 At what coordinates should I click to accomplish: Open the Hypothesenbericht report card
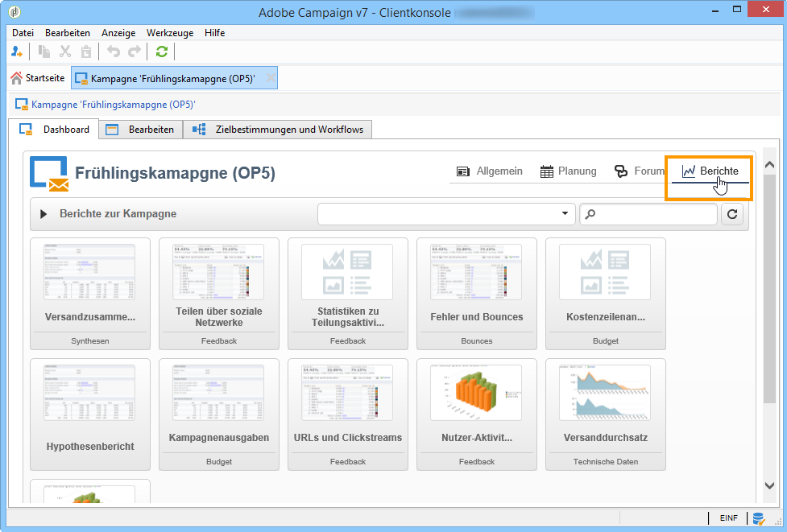coord(90,414)
